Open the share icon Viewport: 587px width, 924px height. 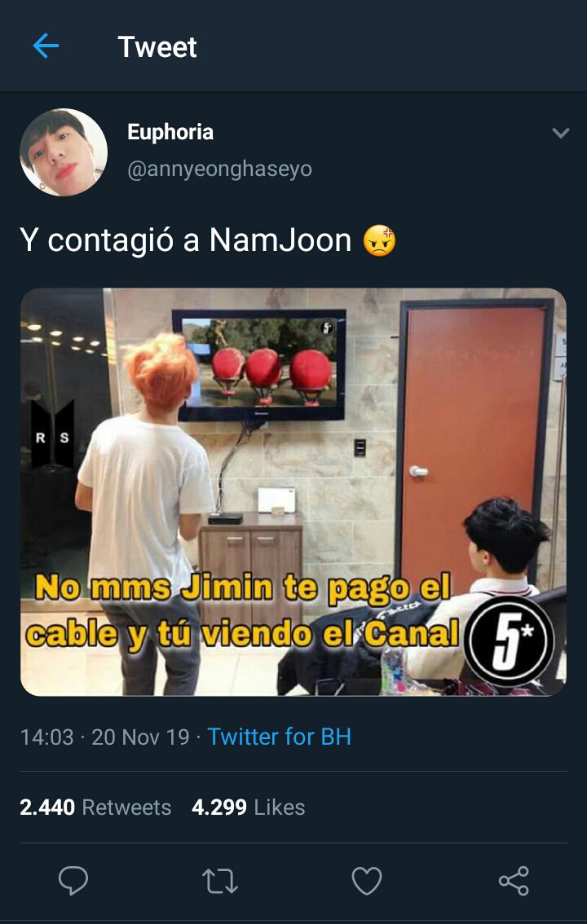pyautogui.click(x=514, y=881)
